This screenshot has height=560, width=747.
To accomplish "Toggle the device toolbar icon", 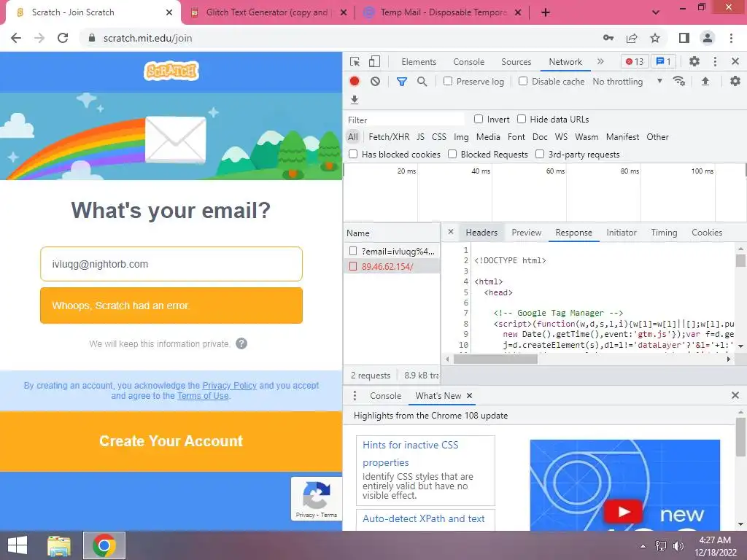I will (374, 61).
